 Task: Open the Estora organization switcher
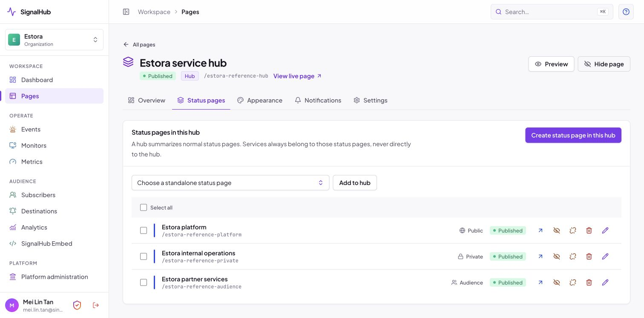click(54, 40)
